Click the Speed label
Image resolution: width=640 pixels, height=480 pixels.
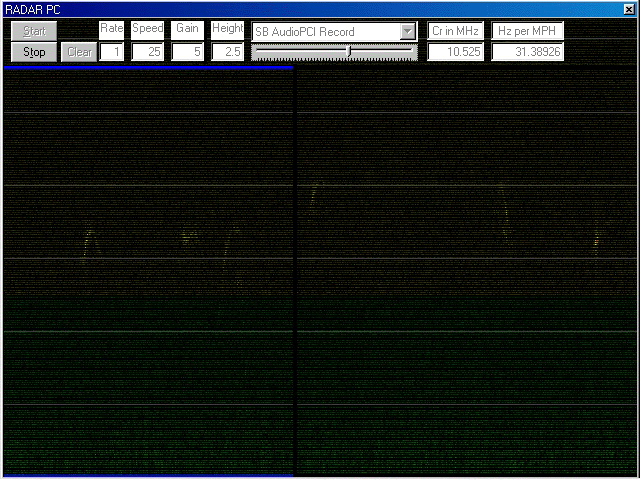tap(148, 29)
